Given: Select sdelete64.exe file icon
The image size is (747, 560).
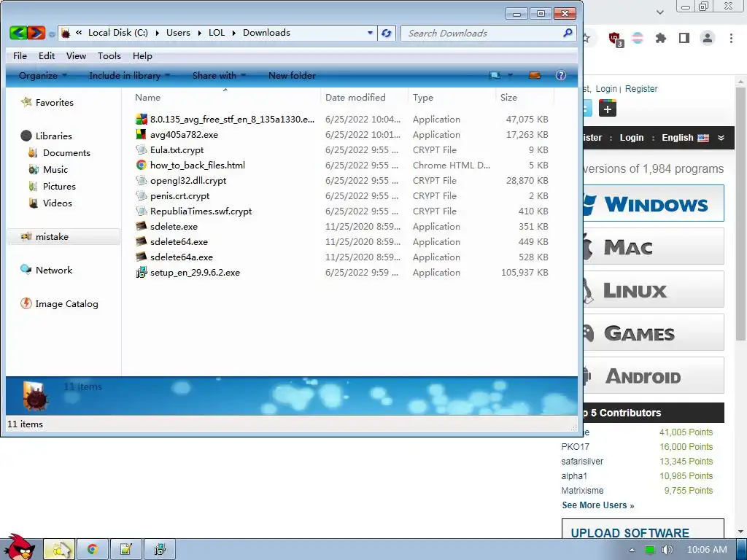Looking at the screenshot, I should [x=141, y=241].
